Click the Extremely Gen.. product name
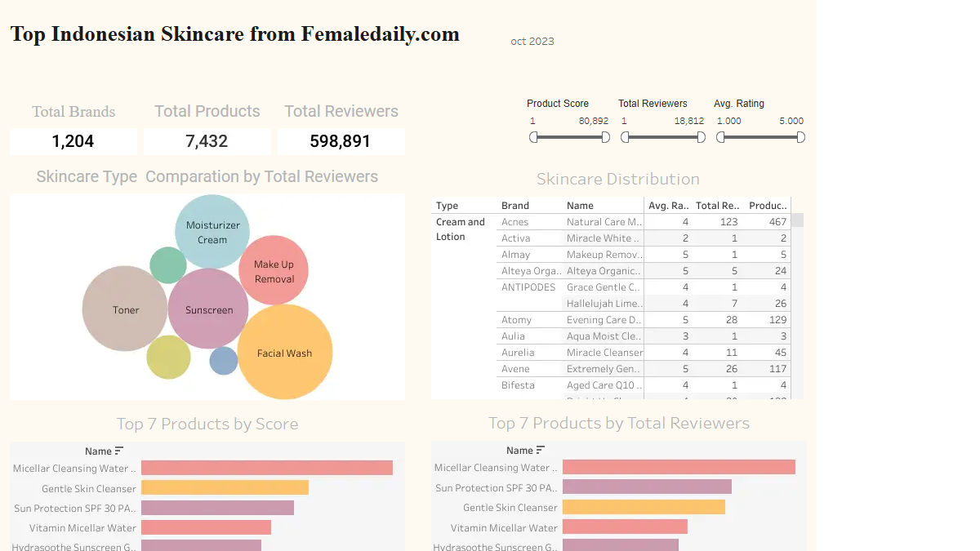Screen dimensions: 980x551 coord(604,369)
